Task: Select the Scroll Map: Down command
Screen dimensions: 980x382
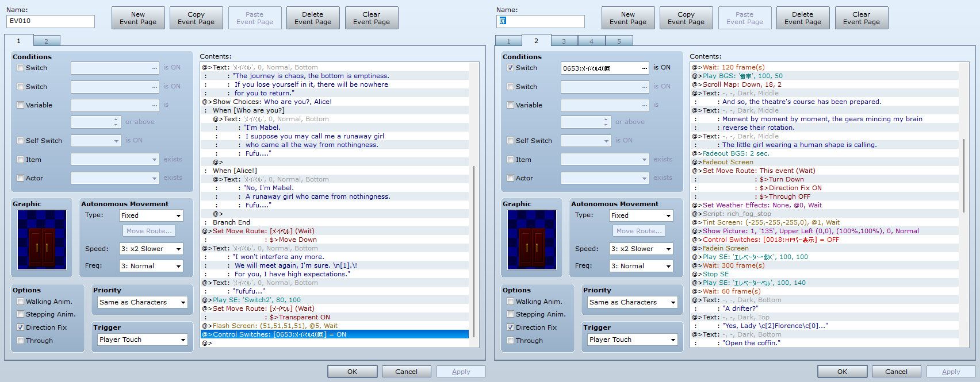Action: click(x=825, y=84)
